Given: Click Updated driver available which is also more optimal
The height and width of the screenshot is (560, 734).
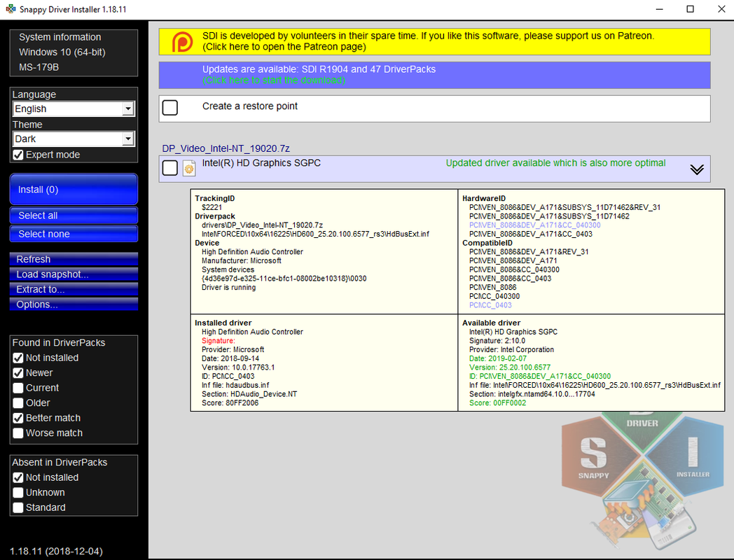Looking at the screenshot, I should pyautogui.click(x=555, y=163).
